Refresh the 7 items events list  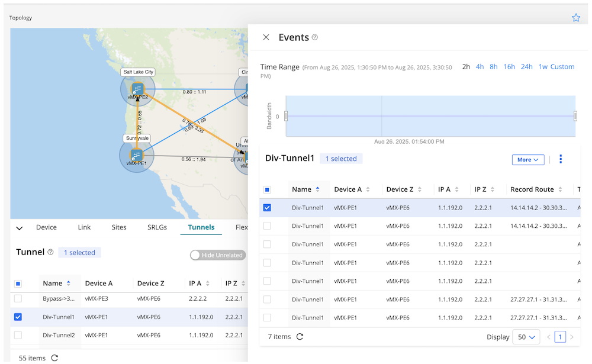pos(300,337)
